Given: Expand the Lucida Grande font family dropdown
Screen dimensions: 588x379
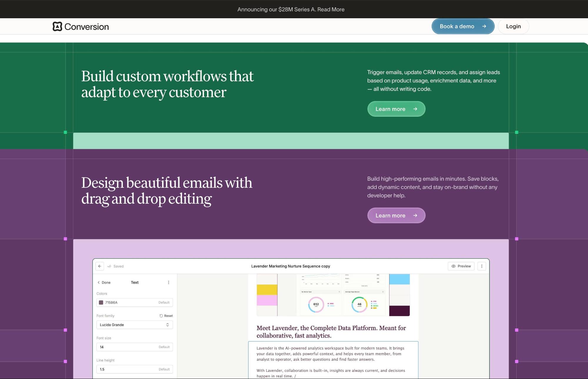Looking at the screenshot, I should coord(134,325).
